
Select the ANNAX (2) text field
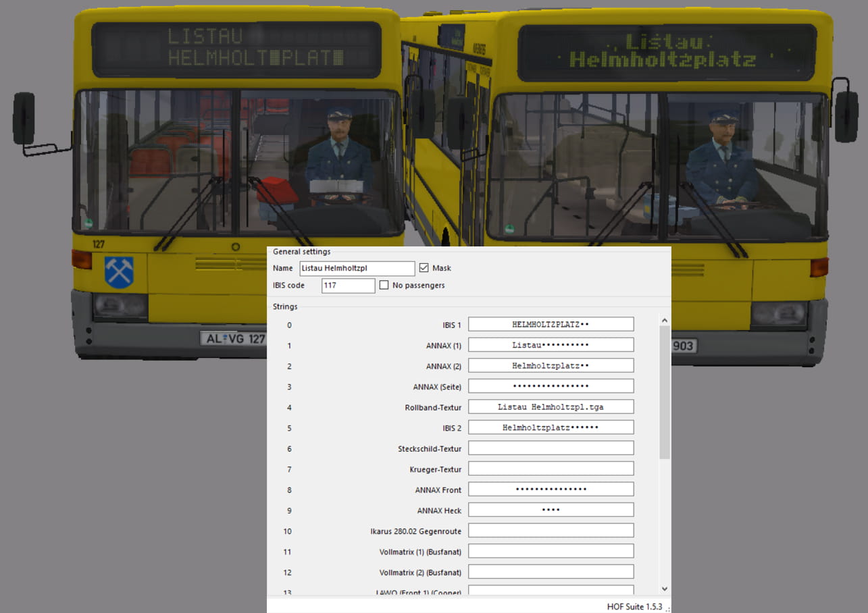[x=551, y=366]
